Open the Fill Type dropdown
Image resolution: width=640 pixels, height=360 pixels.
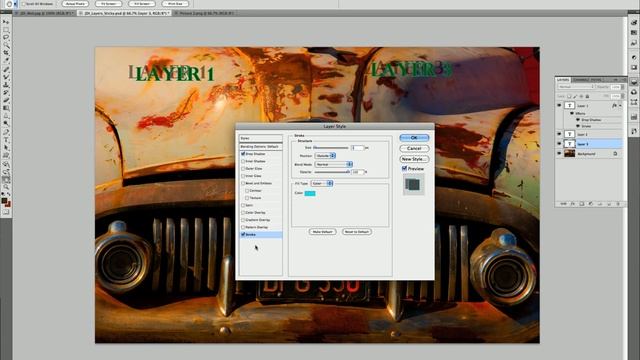pyautogui.click(x=322, y=183)
